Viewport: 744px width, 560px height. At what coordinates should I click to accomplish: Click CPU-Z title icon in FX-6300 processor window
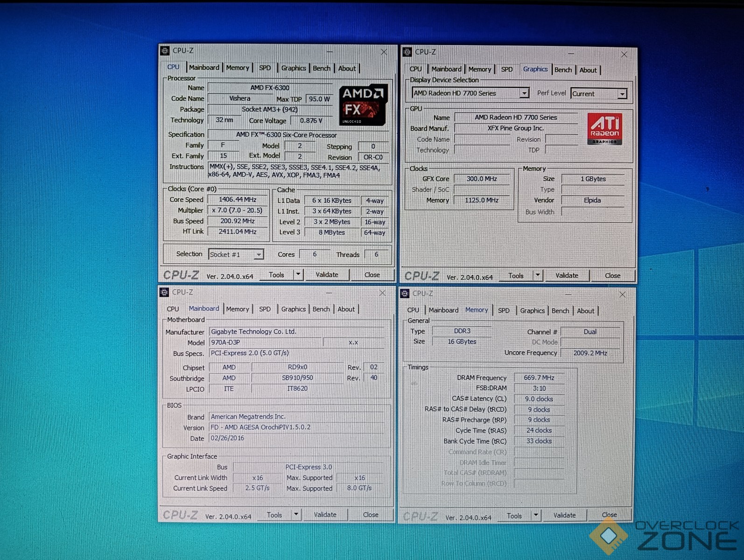pyautogui.click(x=165, y=51)
